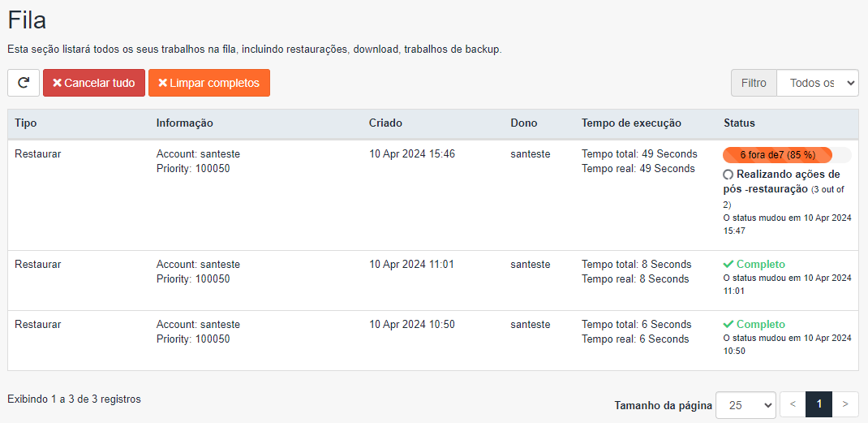Viewport: 868px width, 423px height.
Task: Click the orange restore progress bar
Action: [777, 155]
